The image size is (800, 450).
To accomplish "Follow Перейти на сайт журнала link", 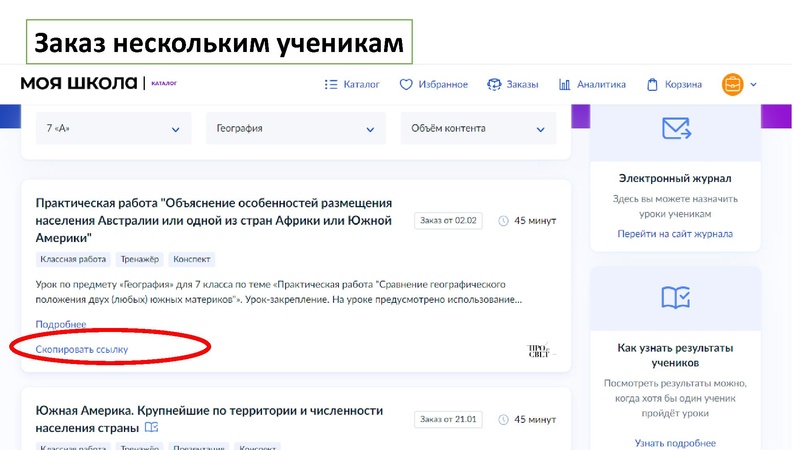I will click(675, 234).
